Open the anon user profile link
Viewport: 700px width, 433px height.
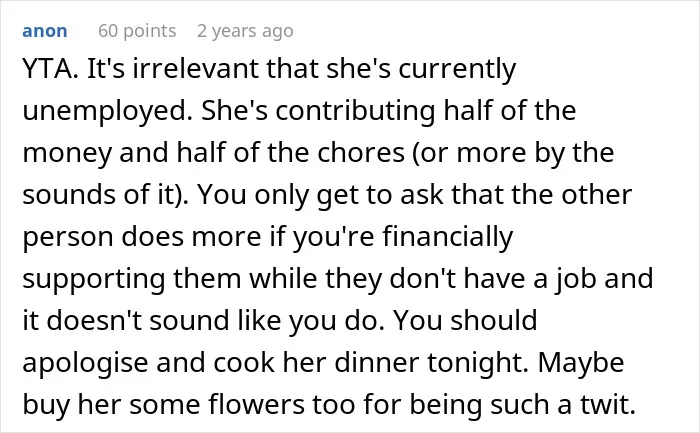tap(45, 31)
